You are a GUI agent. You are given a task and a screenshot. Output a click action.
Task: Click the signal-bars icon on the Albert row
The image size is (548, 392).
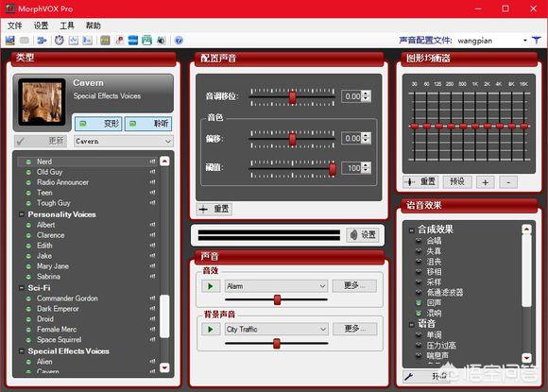tap(153, 225)
